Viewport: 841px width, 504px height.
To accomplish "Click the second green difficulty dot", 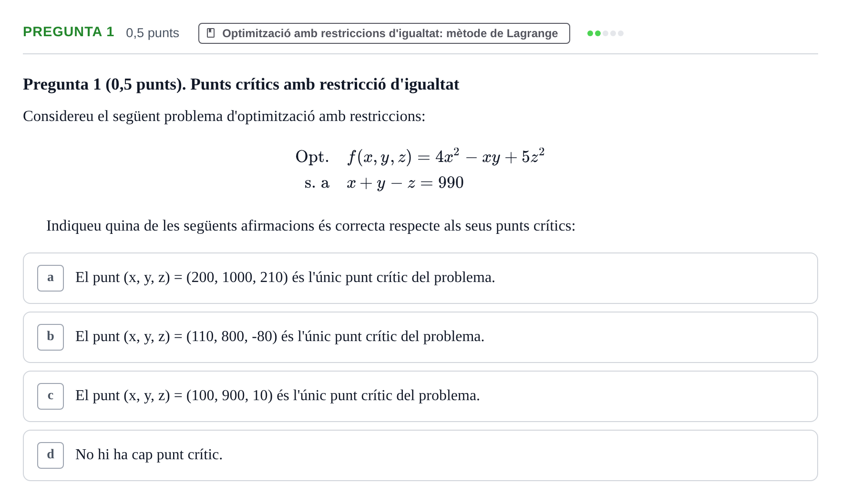I will pos(598,33).
